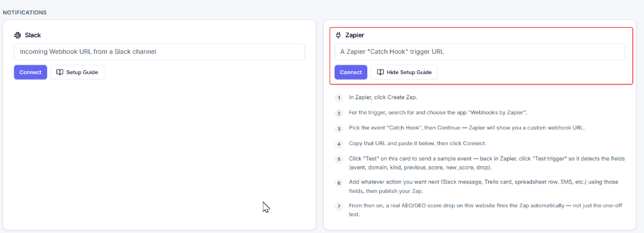
Task: Click the book icon in Slack Setup Guide
Action: [x=60, y=72]
